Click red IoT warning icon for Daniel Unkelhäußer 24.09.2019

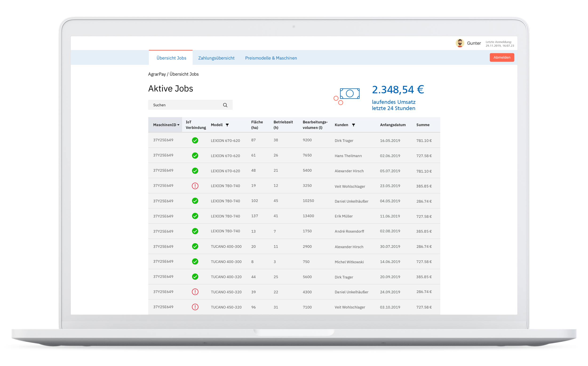pyautogui.click(x=195, y=292)
